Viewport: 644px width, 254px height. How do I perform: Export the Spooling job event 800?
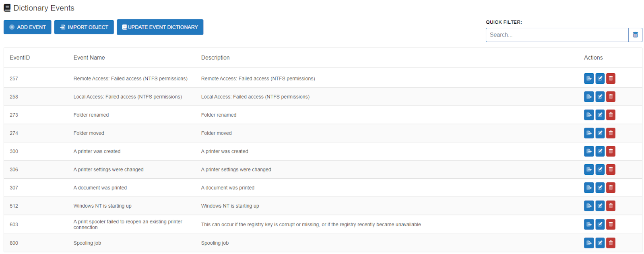(589, 243)
